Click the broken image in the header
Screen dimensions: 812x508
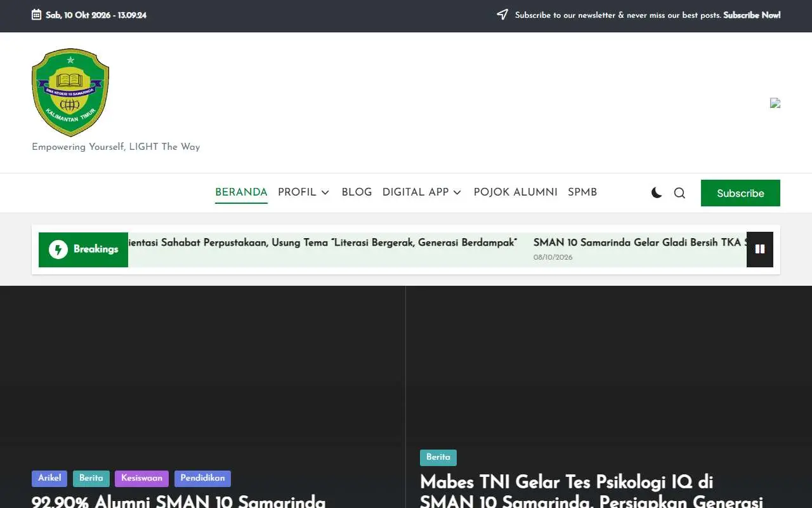click(x=775, y=103)
